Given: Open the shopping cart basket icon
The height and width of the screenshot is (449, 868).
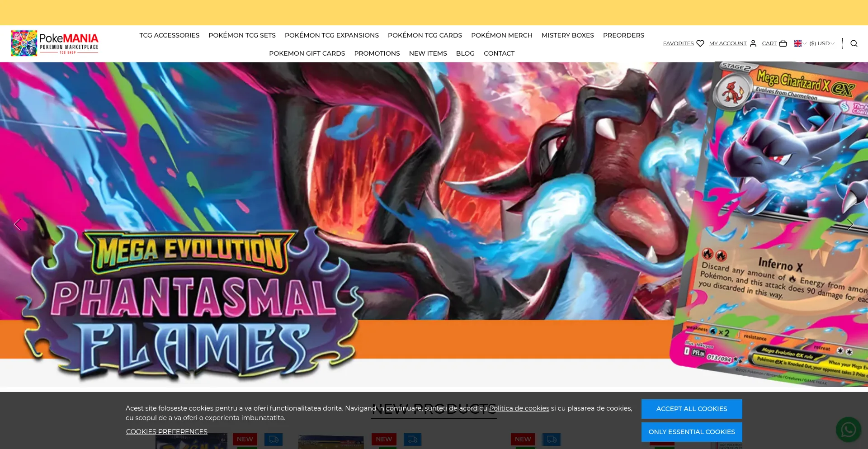Looking at the screenshot, I should coord(783,43).
